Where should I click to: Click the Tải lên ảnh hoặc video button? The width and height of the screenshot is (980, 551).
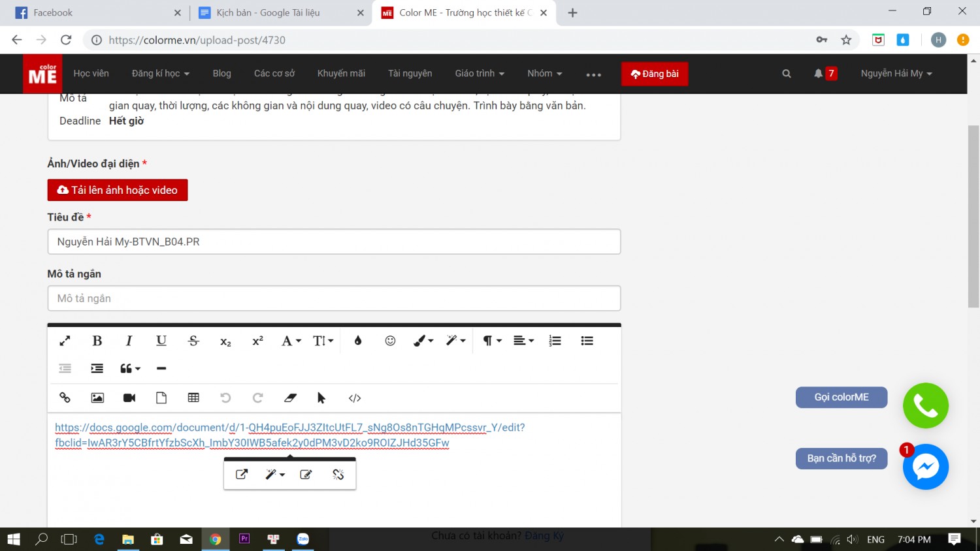pyautogui.click(x=118, y=190)
